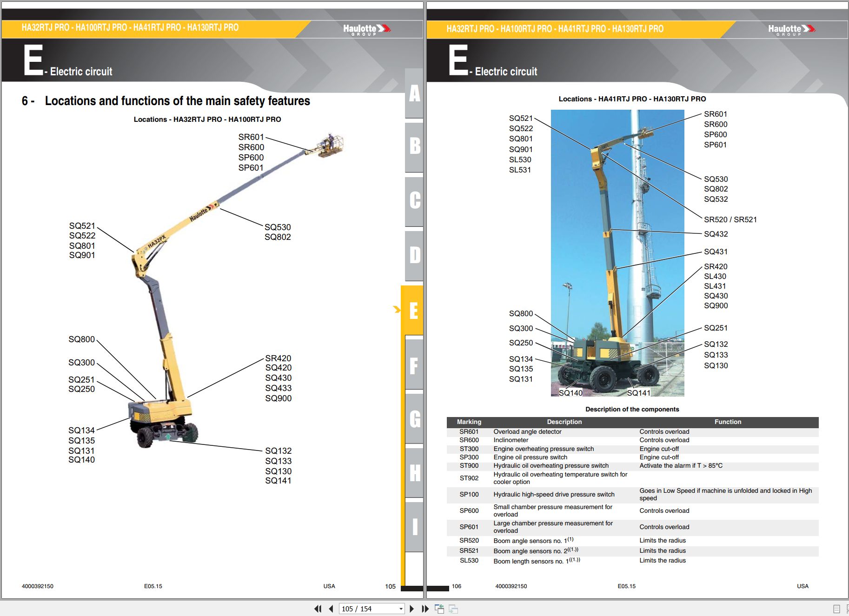Viewport: 849px width, 616px height.
Task: Click the HA41RTJ boom lift photo
Action: 617,253
